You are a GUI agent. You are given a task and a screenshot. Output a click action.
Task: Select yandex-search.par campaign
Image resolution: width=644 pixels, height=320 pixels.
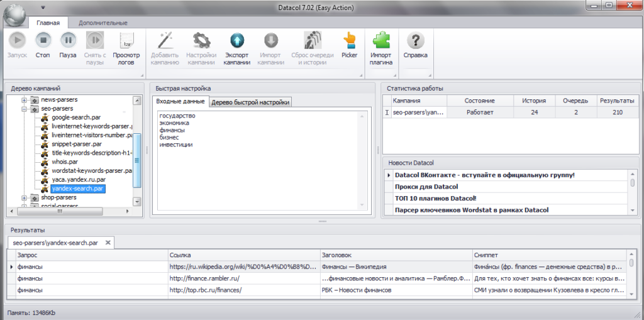click(x=77, y=189)
